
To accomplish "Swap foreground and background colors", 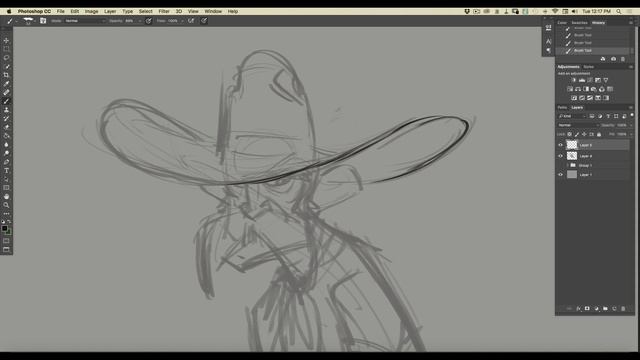I will [x=9, y=222].
